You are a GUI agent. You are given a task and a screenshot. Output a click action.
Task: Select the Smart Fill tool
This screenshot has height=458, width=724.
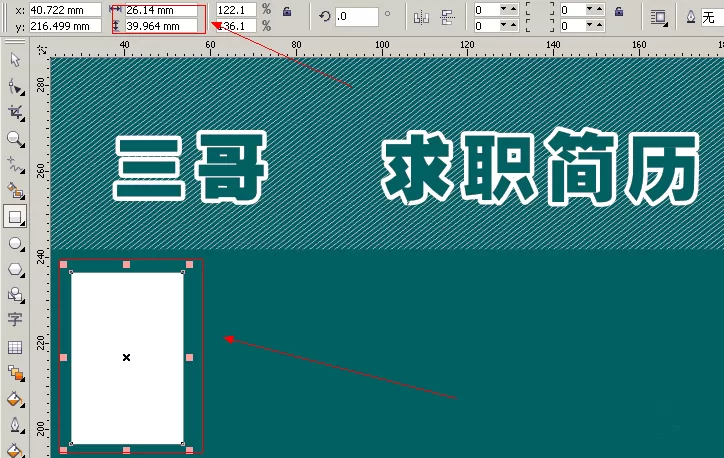[15, 191]
